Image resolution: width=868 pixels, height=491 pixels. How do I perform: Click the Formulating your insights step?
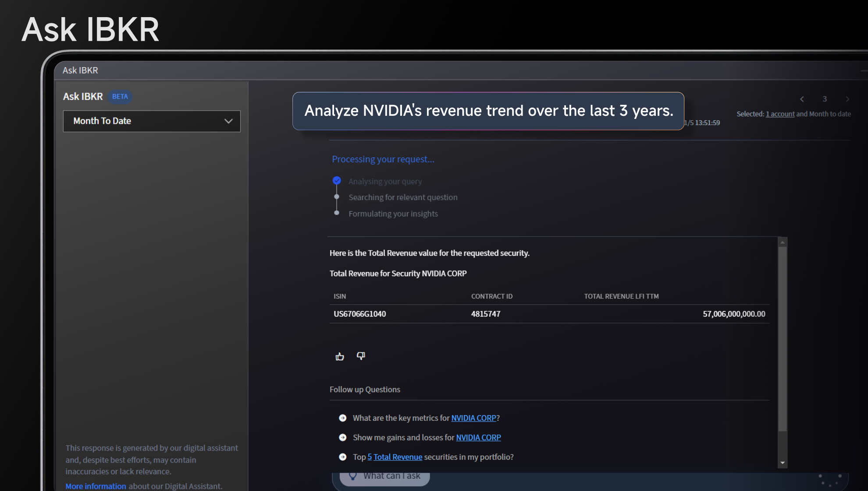click(393, 214)
